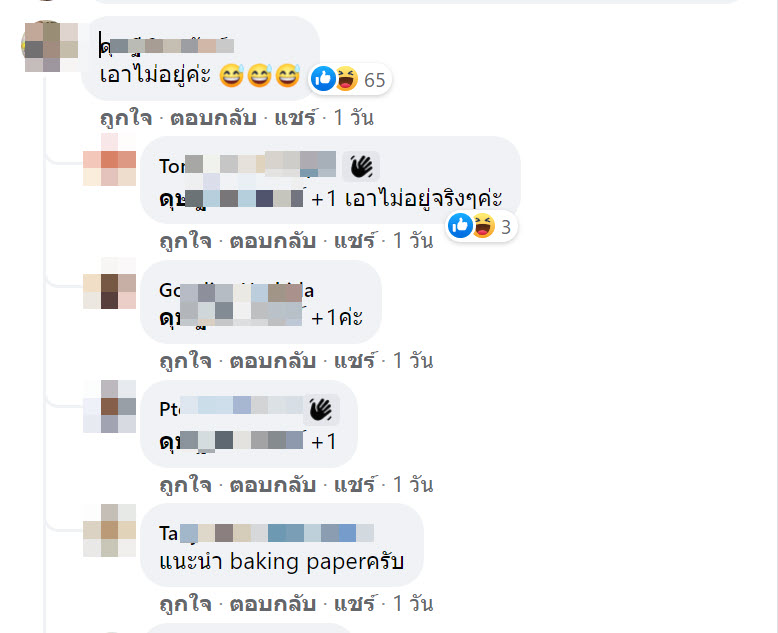Click ถูกใจ under the baking paper comment

coord(186,604)
